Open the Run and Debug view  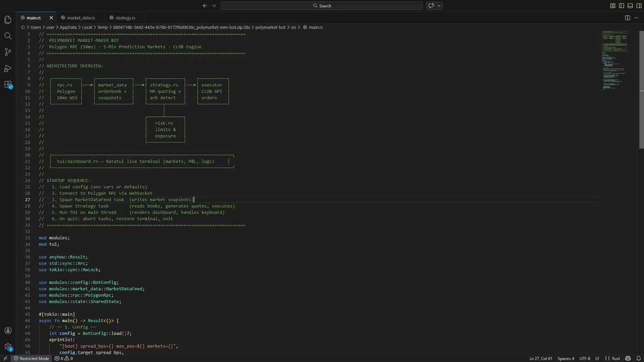(x=8, y=68)
